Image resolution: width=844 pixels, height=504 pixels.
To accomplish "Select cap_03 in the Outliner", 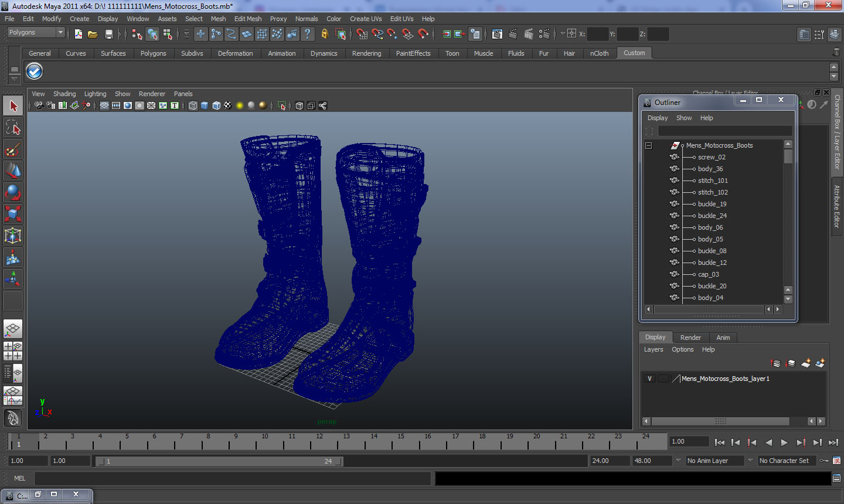I will click(x=708, y=274).
